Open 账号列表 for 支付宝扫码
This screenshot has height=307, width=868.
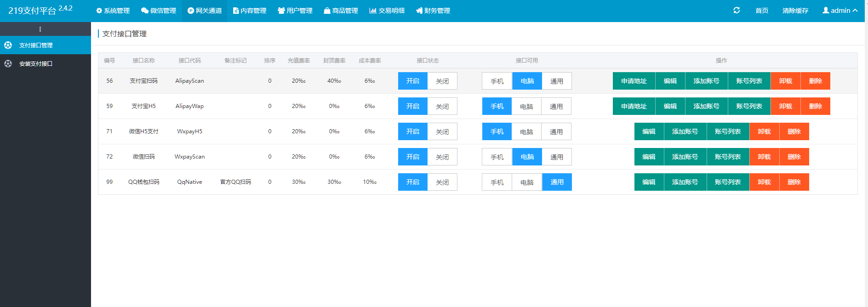(x=749, y=81)
